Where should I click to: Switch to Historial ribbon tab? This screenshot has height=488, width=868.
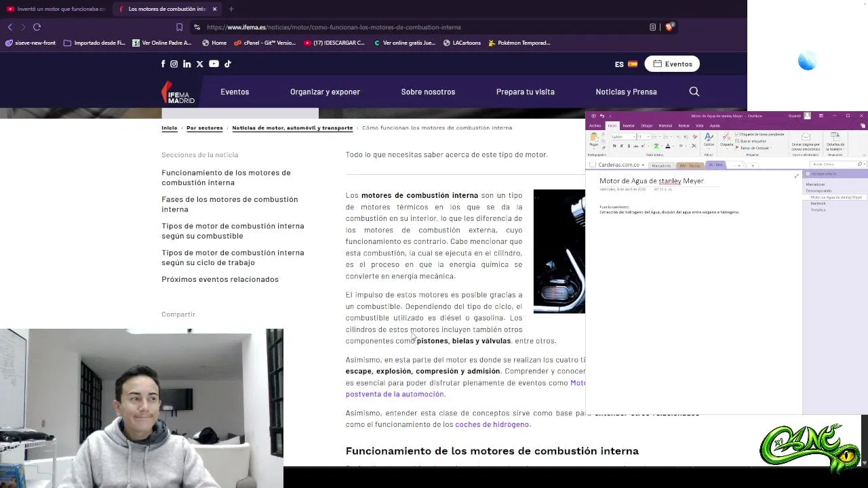[665, 125]
